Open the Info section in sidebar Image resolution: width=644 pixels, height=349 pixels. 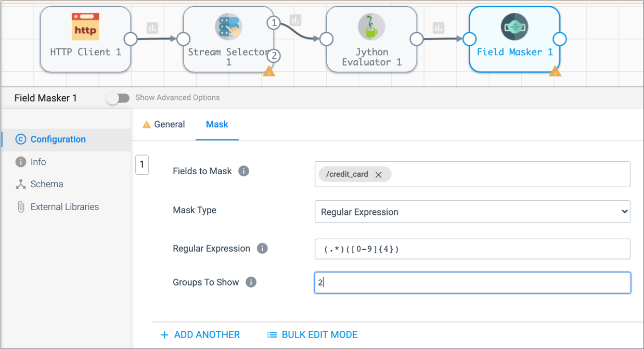[x=38, y=162]
